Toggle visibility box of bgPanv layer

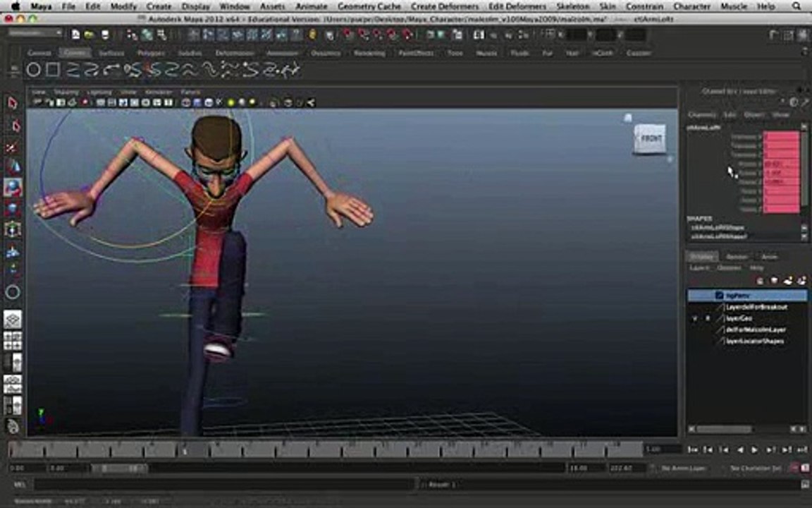[695, 296]
